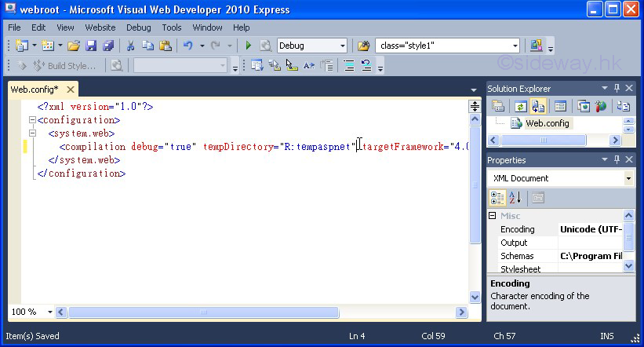The height and width of the screenshot is (347, 644).
Task: Click the Undo arrow icon
Action: click(187, 46)
